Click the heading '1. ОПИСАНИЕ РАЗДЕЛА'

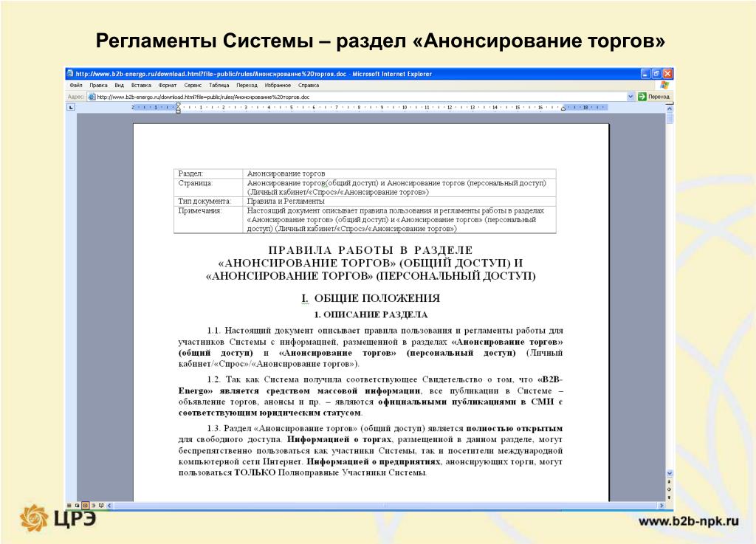pos(371,314)
